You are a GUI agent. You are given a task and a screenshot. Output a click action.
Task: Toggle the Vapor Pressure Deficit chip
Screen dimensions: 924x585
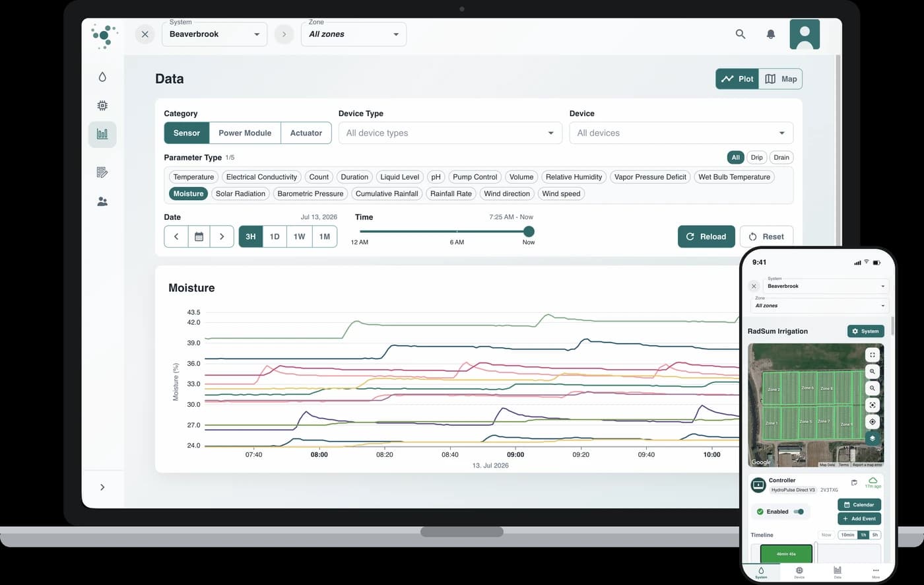coord(650,177)
